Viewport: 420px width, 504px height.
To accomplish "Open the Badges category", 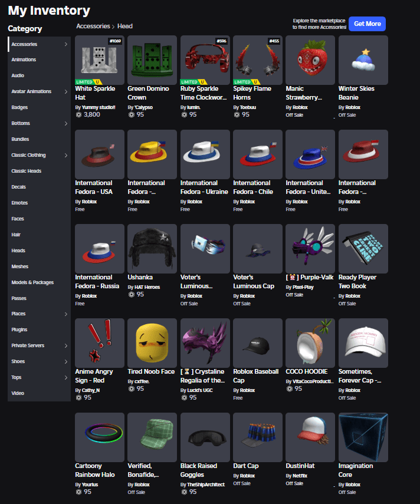I will [40, 107].
